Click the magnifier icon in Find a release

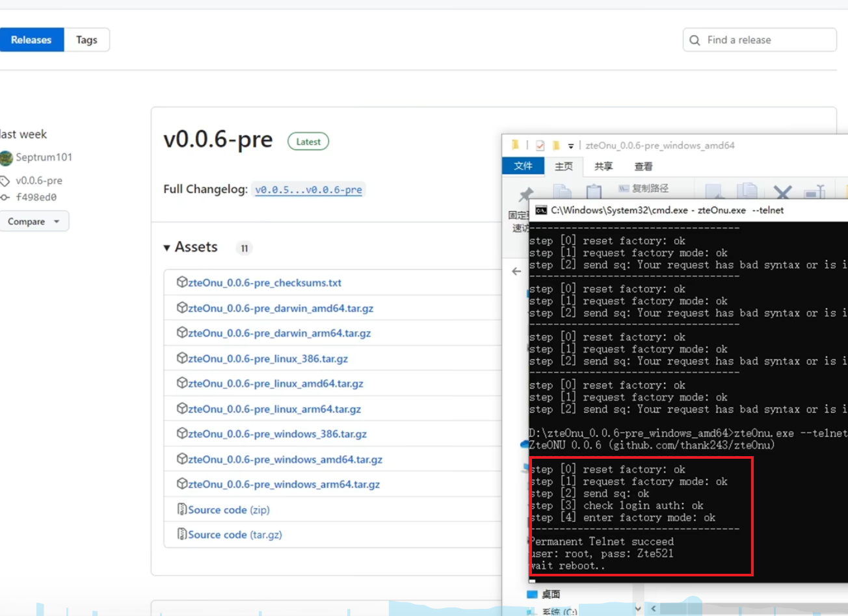695,40
